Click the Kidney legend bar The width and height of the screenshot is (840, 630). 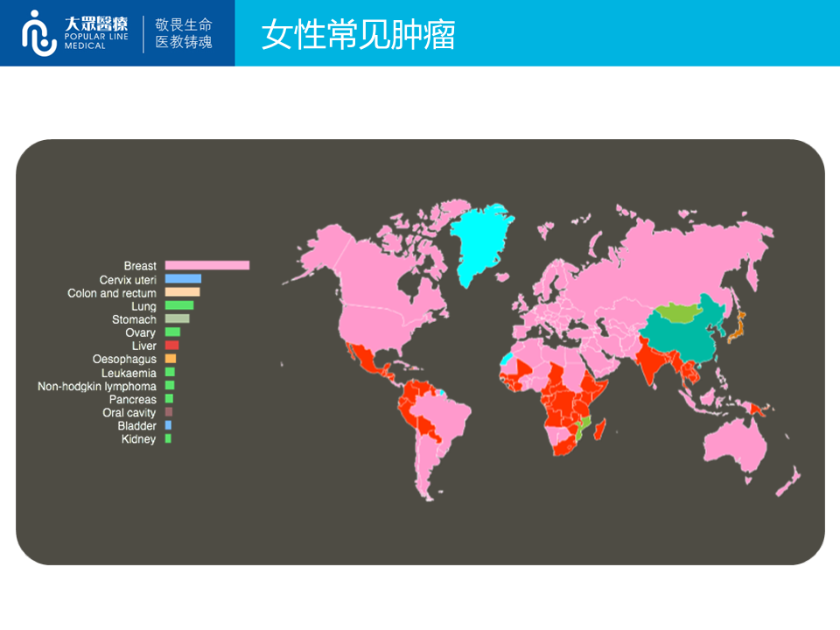pyautogui.click(x=168, y=438)
